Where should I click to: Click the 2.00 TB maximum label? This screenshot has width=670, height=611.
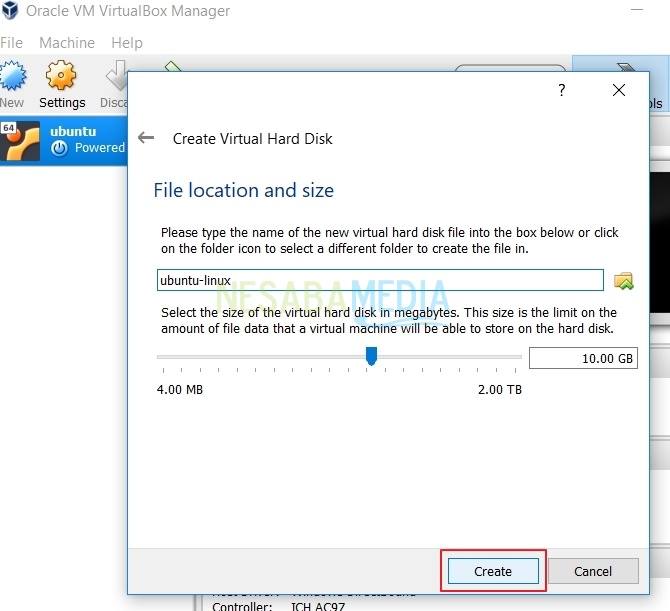(500, 390)
